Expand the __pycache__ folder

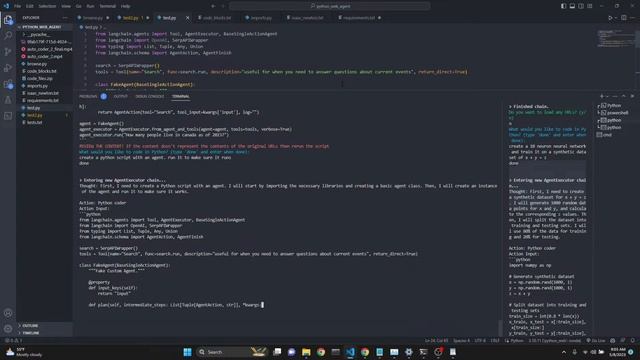45,34
